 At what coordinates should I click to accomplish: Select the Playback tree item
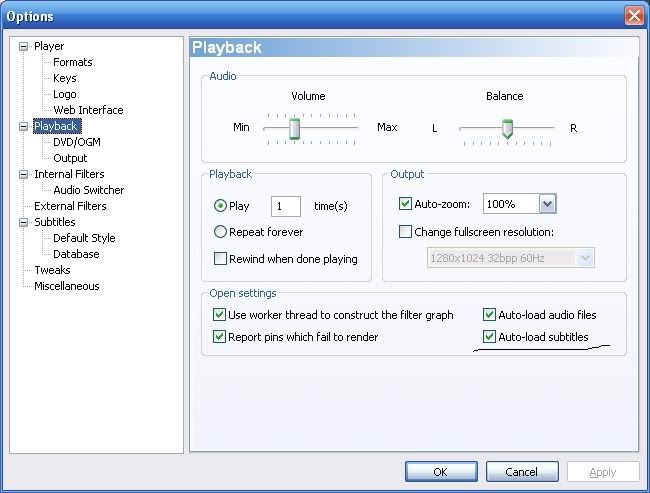pyautogui.click(x=56, y=126)
